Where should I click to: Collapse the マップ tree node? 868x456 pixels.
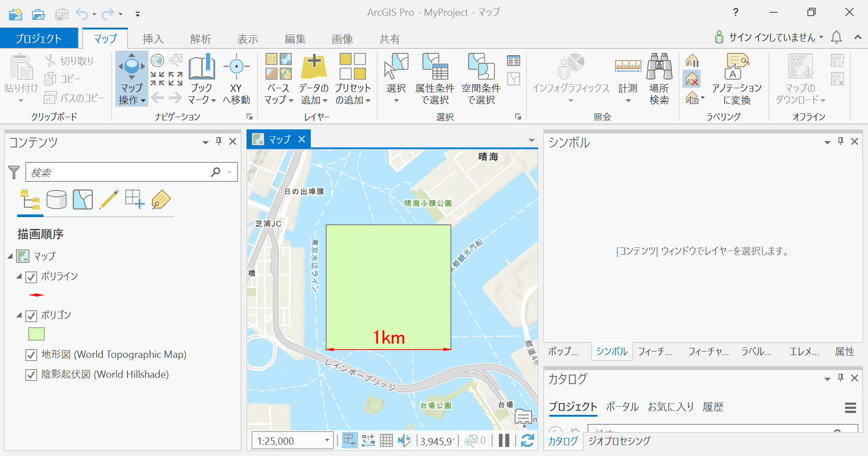(10, 256)
